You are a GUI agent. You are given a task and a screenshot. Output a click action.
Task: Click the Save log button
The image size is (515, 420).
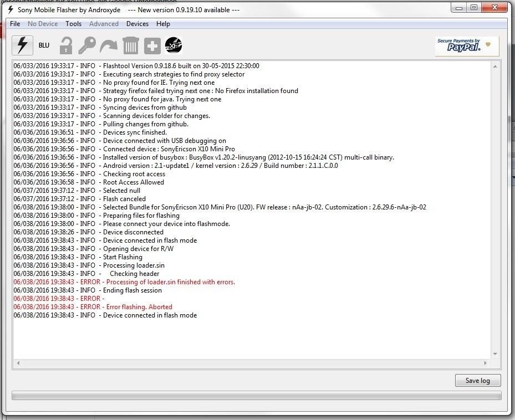(x=478, y=380)
